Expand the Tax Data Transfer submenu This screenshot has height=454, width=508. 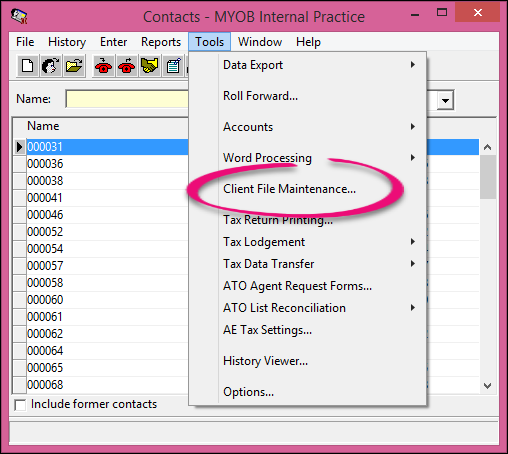point(307,264)
